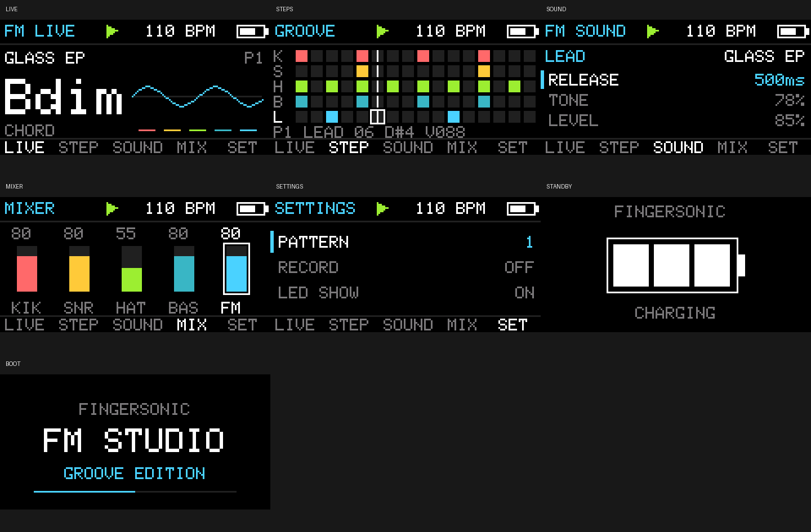This screenshot has width=811, height=532.
Task: Adjust the red KIK level slider
Action: tap(27, 269)
